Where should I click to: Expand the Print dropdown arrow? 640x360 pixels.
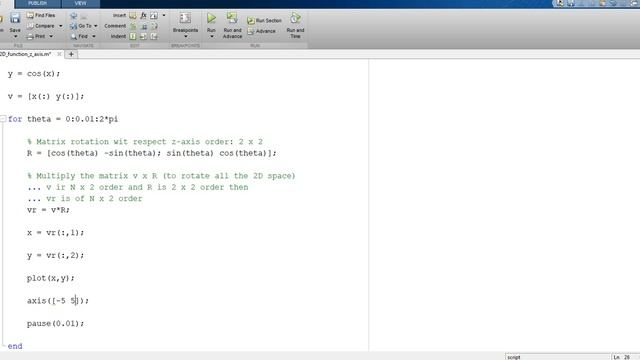[51, 36]
